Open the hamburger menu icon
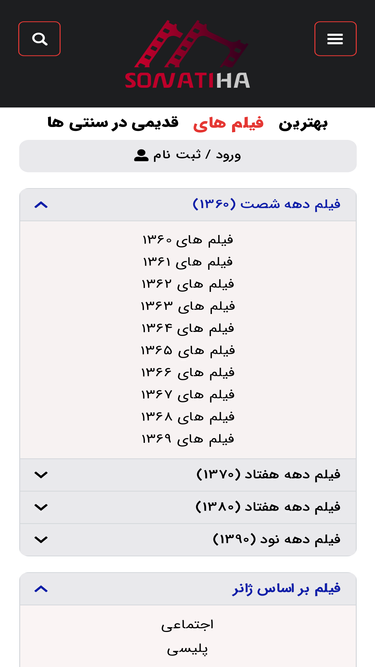The width and height of the screenshot is (375, 667). click(x=335, y=39)
